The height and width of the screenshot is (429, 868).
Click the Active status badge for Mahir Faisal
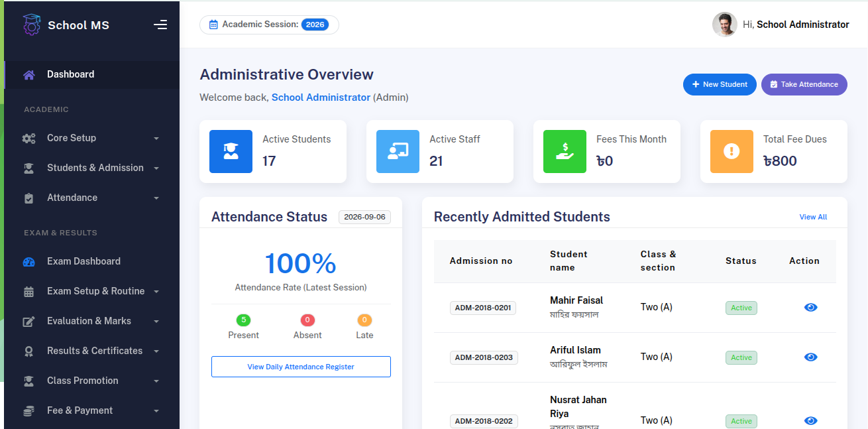point(741,308)
